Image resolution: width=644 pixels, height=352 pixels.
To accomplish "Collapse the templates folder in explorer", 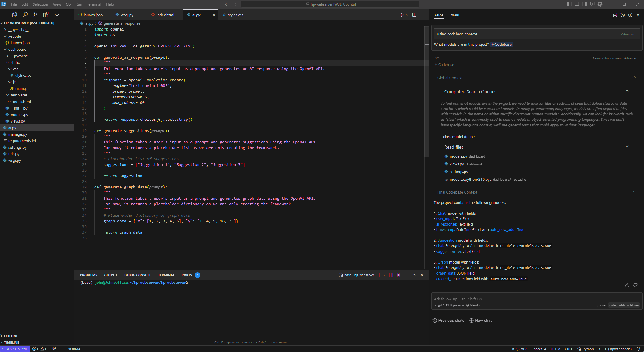I will (8, 95).
